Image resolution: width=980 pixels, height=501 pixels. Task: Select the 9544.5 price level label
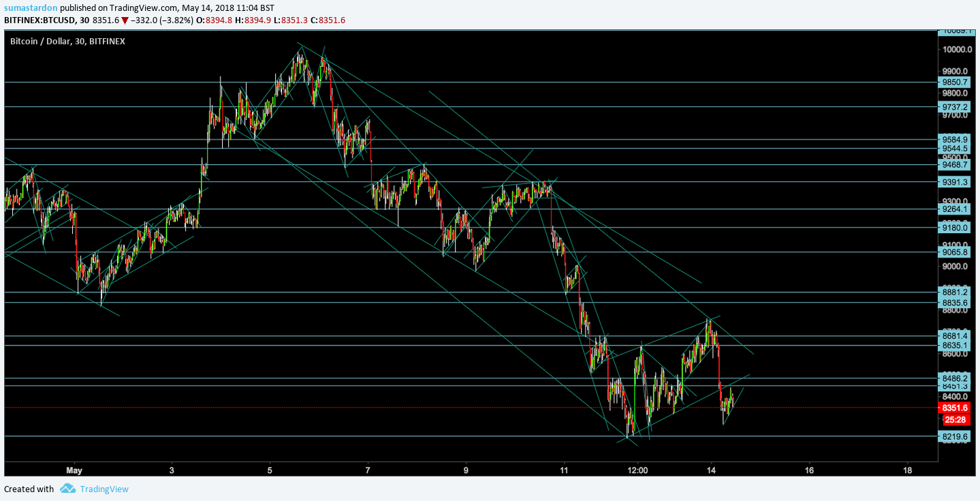click(x=955, y=149)
